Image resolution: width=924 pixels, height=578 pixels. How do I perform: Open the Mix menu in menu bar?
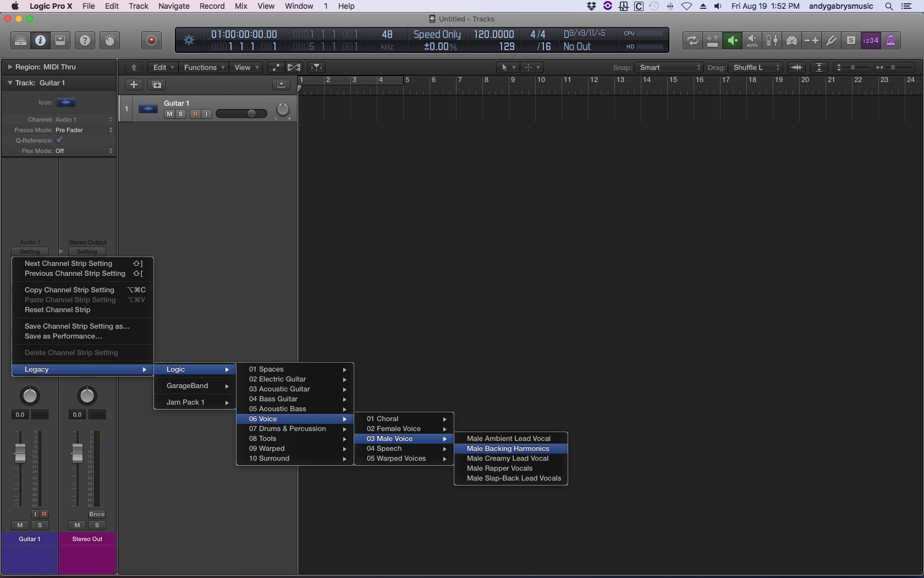(241, 6)
